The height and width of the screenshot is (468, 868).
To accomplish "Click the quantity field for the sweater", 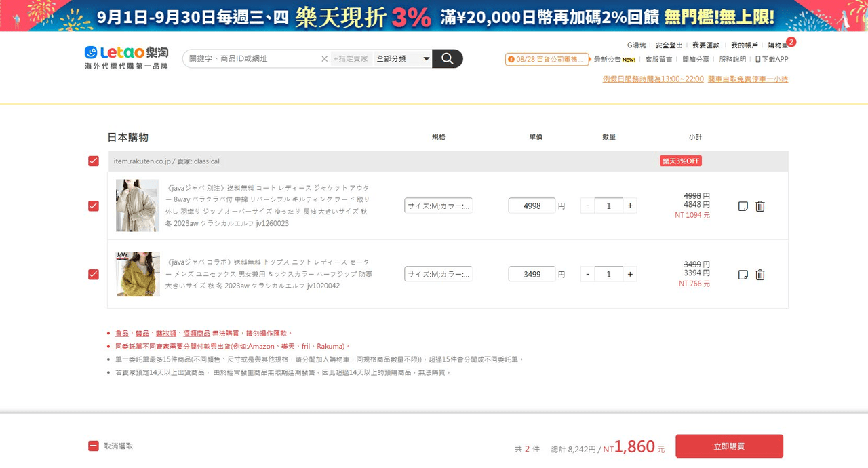I will click(x=609, y=274).
